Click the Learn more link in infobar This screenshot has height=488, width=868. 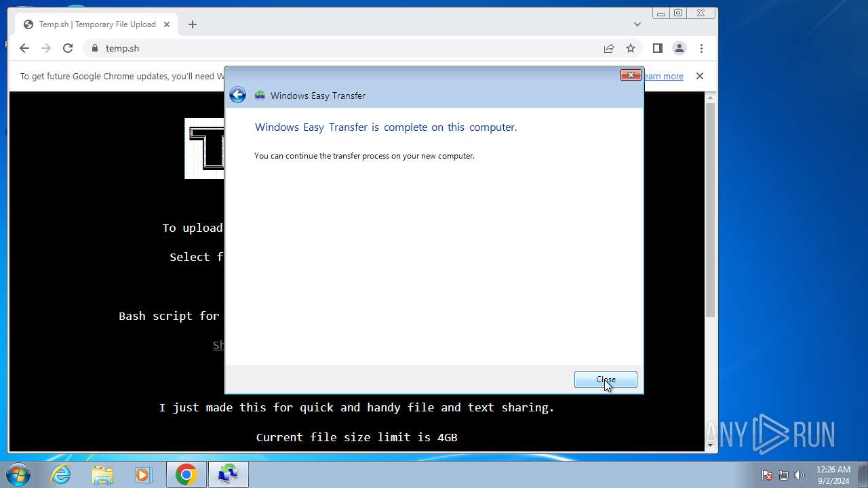(663, 77)
